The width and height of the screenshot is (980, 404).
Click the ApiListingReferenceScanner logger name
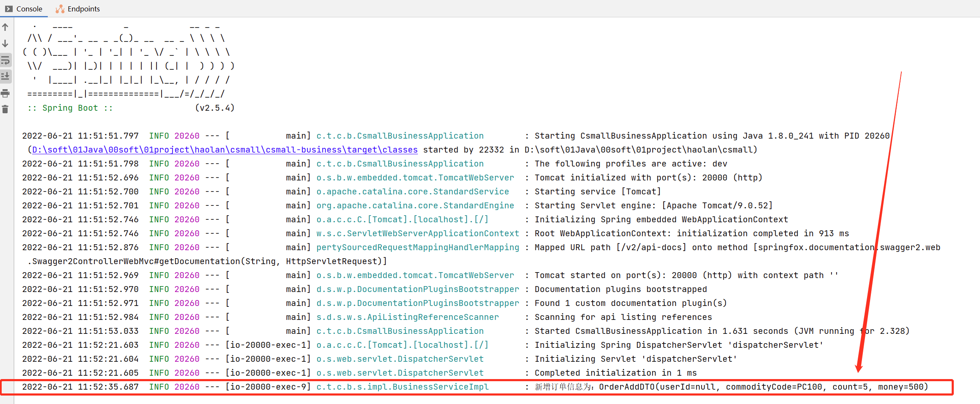tap(407, 317)
